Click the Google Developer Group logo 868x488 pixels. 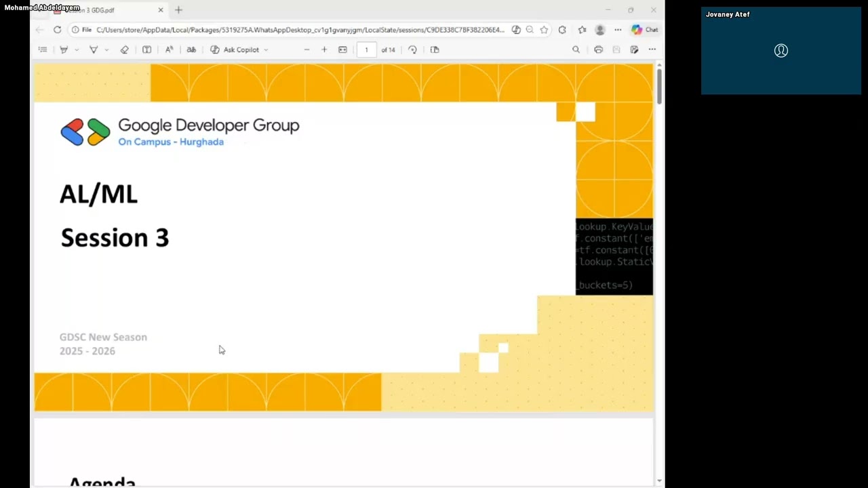pyautogui.click(x=85, y=132)
